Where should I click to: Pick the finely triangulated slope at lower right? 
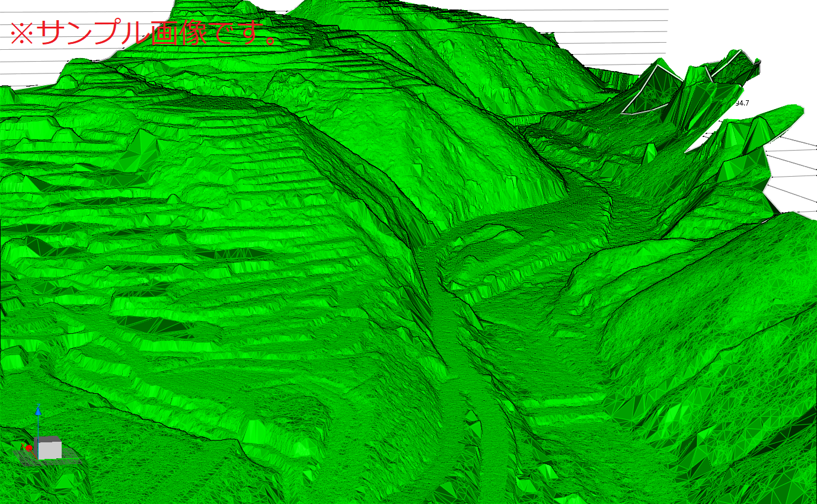point(711,356)
